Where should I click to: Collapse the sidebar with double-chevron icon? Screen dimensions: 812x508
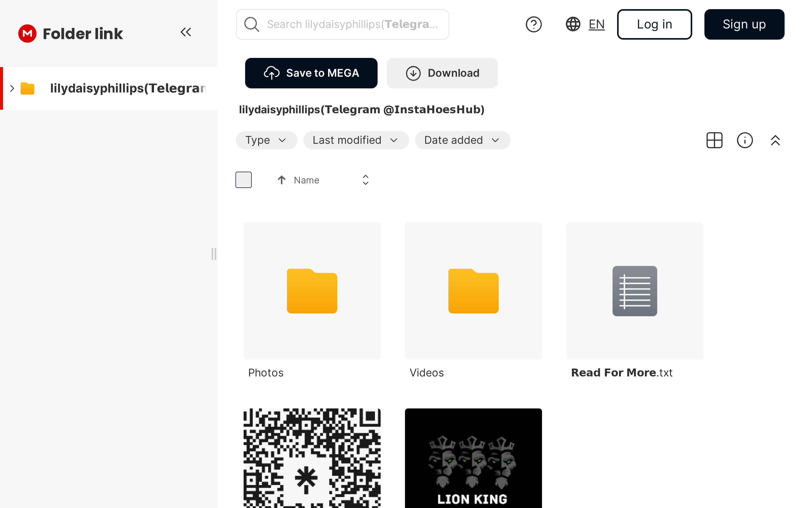pyautogui.click(x=186, y=32)
